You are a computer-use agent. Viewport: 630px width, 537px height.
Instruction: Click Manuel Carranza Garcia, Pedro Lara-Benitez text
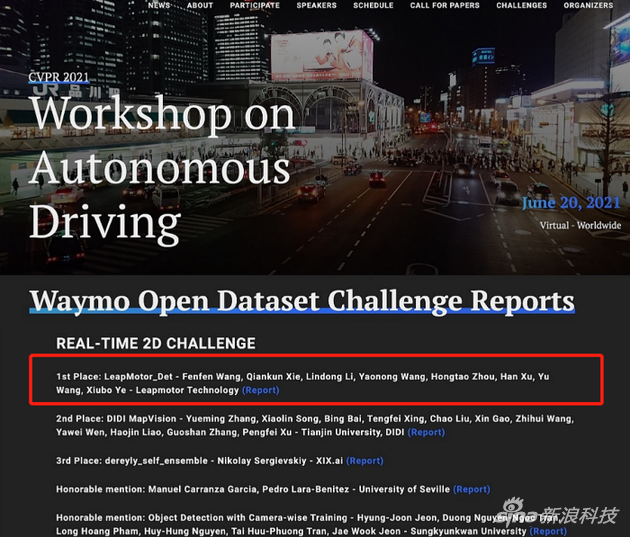coord(249,489)
